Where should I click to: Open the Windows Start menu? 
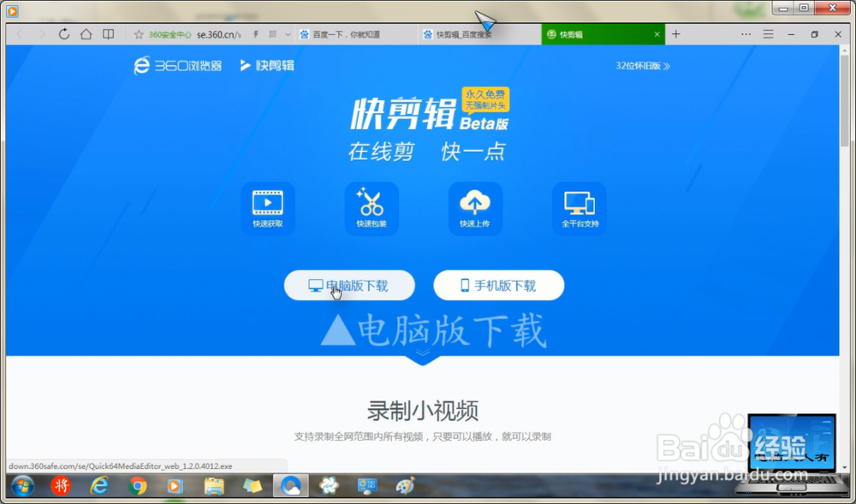click(x=22, y=485)
